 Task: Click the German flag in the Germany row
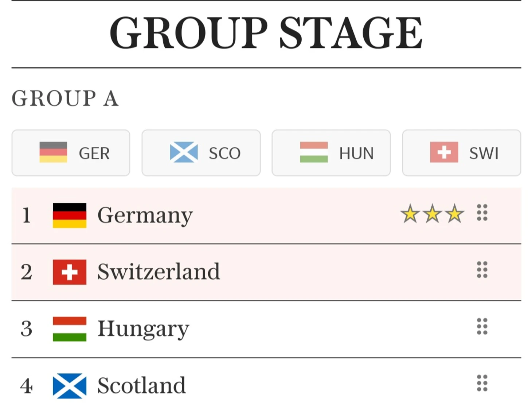pos(70,215)
